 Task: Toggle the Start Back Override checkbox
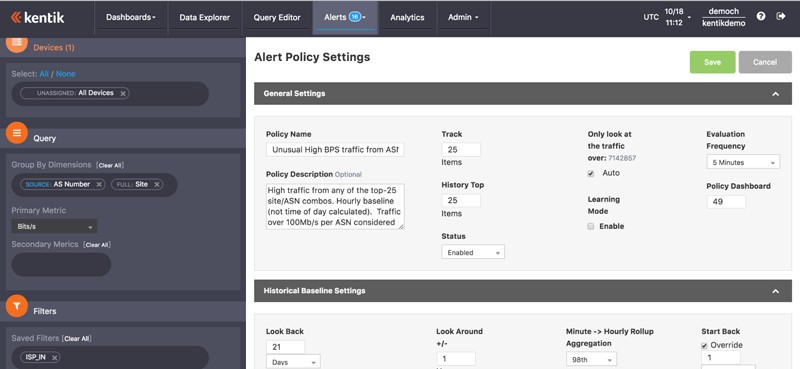(704, 346)
